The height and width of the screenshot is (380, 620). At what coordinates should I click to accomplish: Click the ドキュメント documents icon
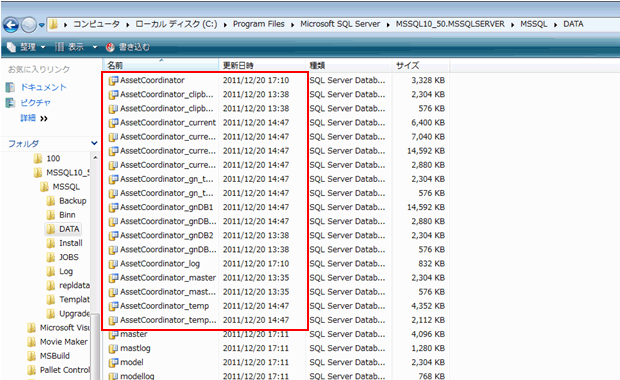(10, 87)
